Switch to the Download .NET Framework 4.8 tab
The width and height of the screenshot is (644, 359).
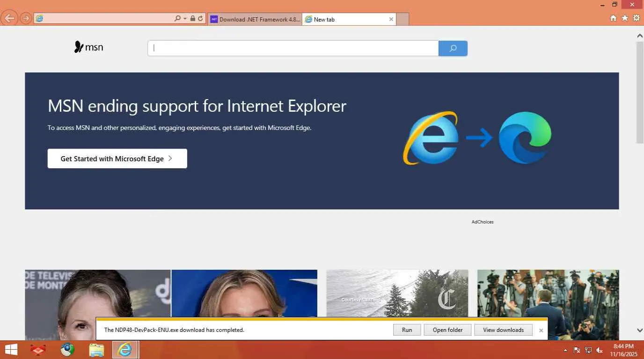coord(255,19)
